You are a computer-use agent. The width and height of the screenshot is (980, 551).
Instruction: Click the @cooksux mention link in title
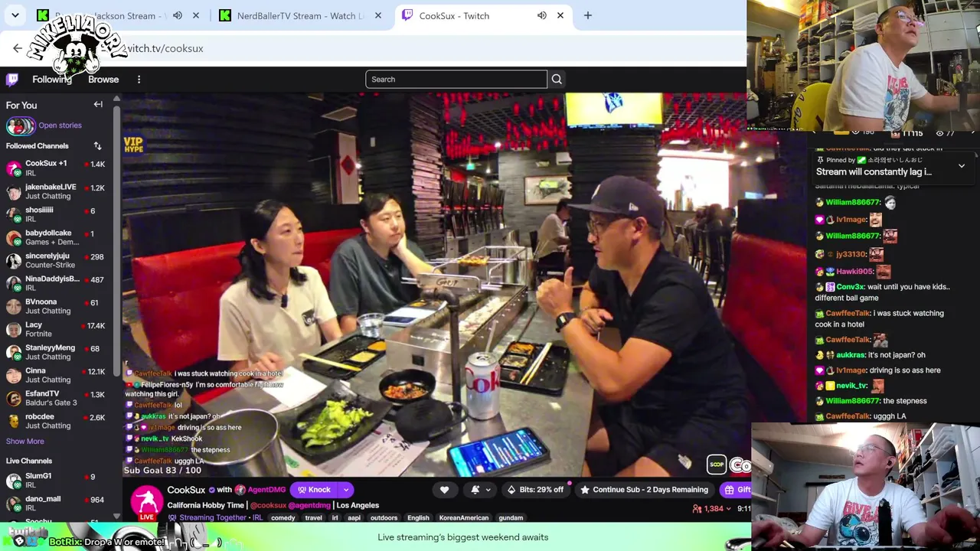(268, 505)
